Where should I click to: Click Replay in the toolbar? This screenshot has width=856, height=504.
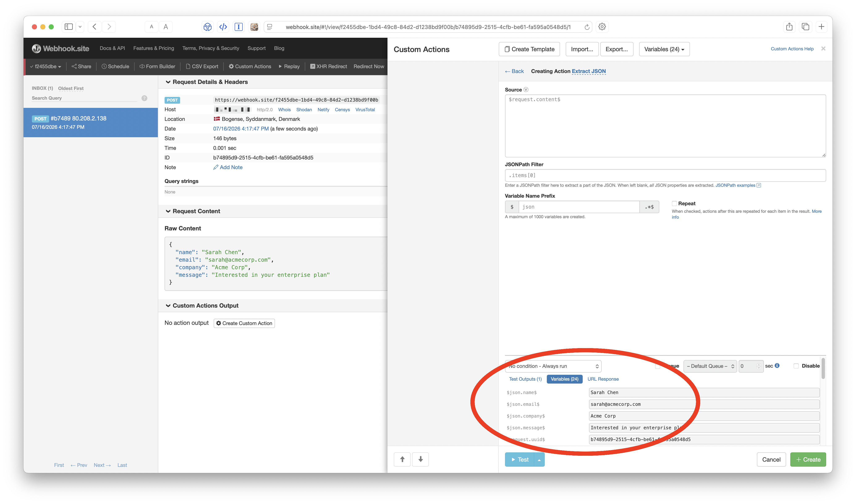289,67
